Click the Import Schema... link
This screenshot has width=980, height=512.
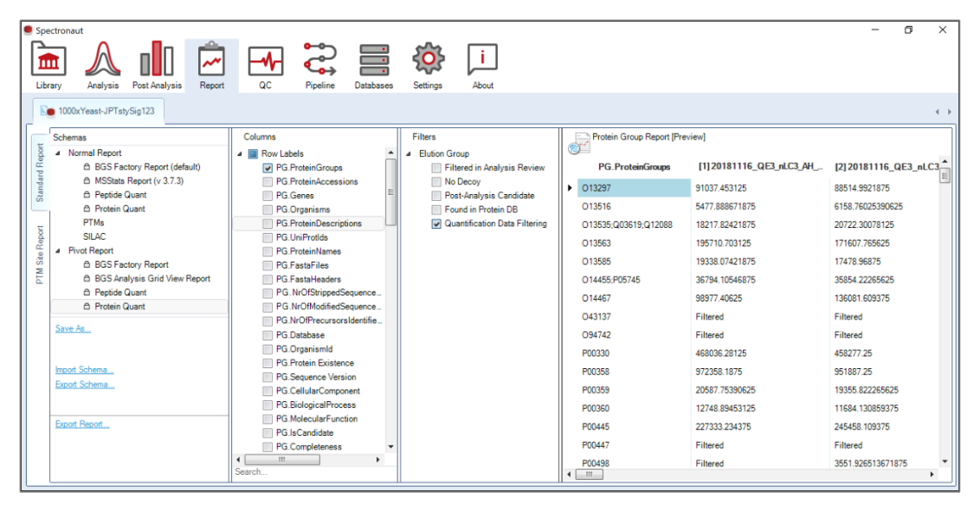84,370
